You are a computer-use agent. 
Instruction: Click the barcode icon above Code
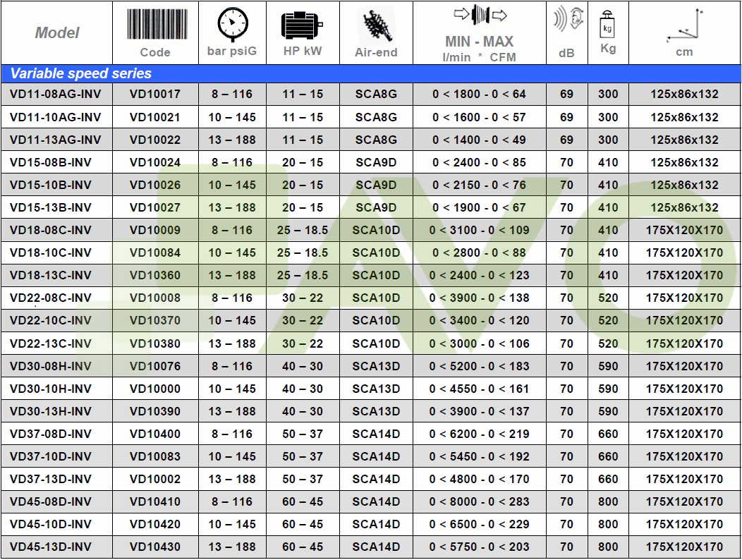[x=155, y=24]
